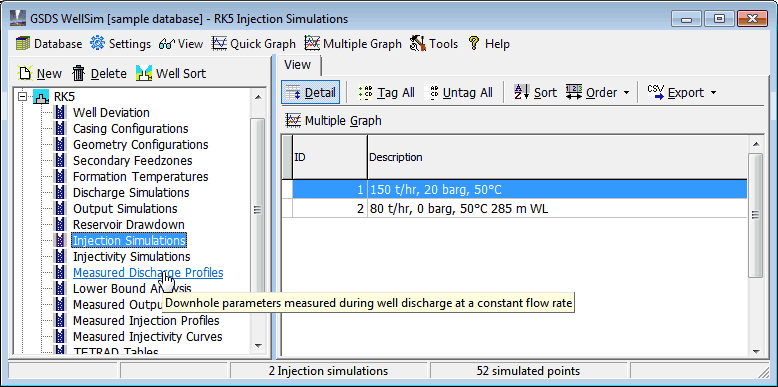Switch to the View tab
Image resolution: width=778 pixels, height=387 pixels.
[x=298, y=65]
